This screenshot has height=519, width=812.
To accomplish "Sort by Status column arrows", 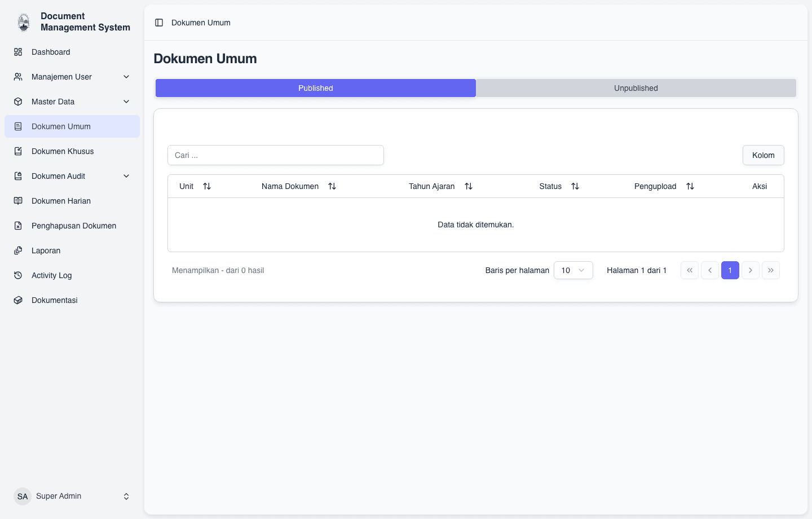I will point(575,186).
